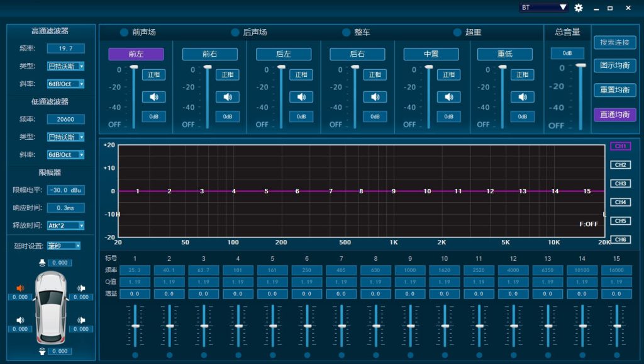Mute the 重低 channel speaker icon

pos(523,97)
